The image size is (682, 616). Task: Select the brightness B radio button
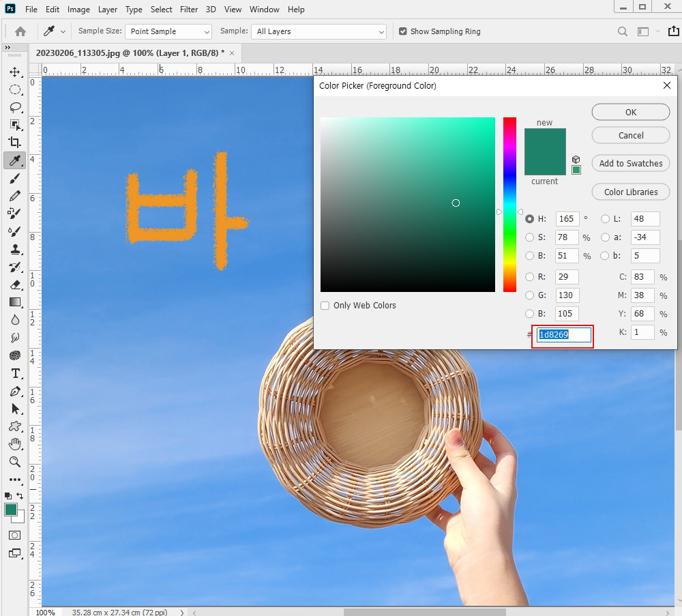529,256
